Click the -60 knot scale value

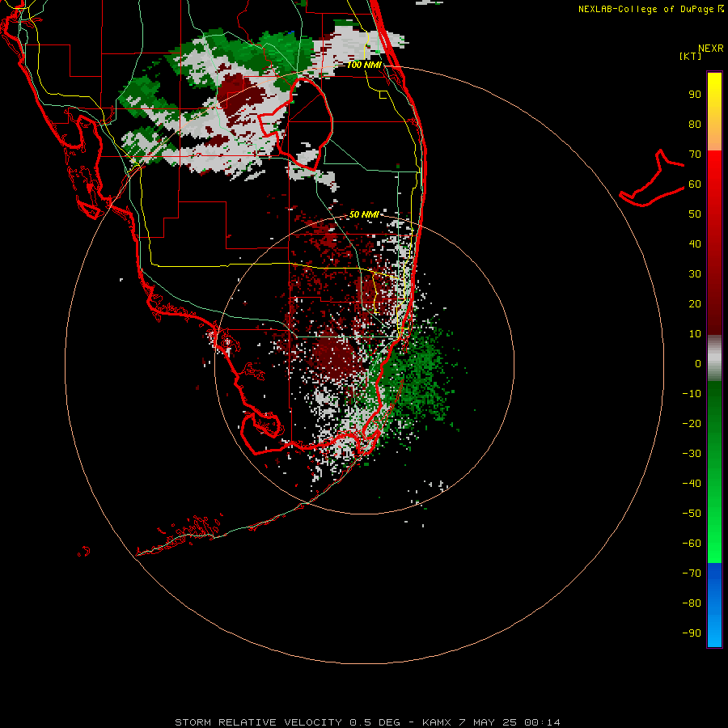click(692, 544)
